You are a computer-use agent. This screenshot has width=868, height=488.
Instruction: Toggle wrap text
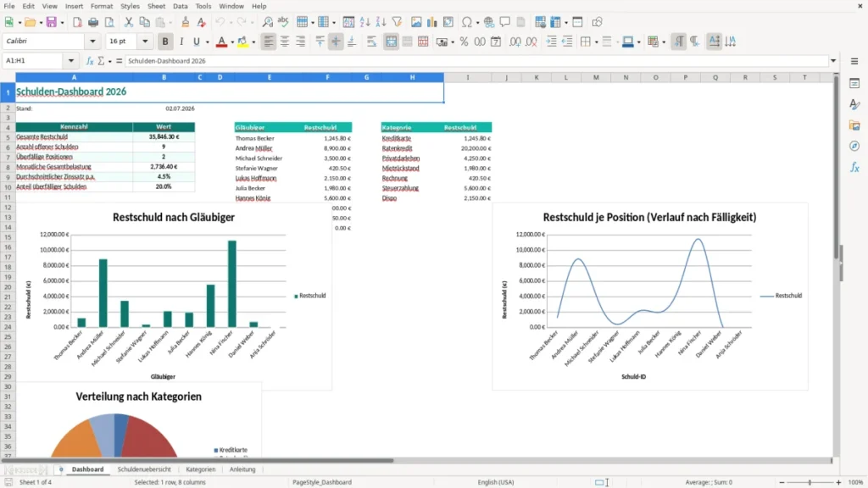[371, 42]
